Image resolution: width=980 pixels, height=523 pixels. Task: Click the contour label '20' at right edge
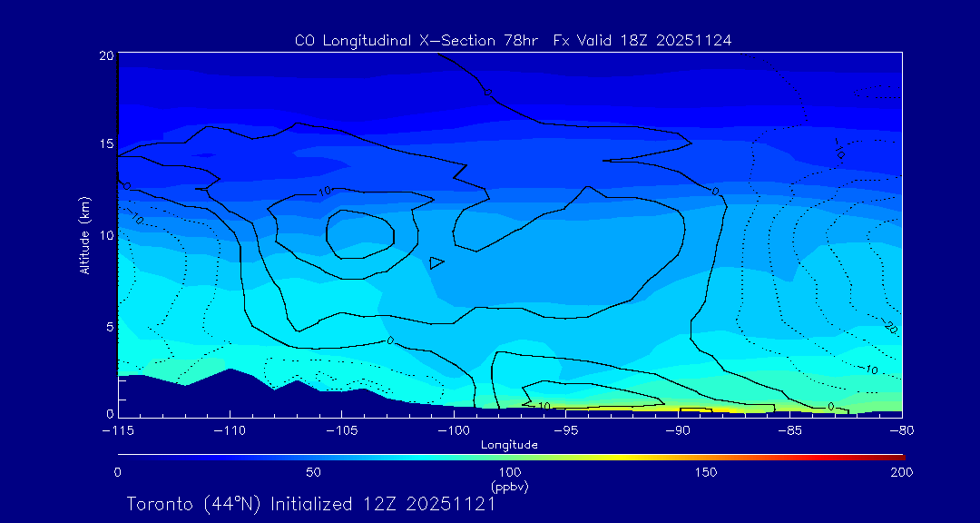tap(890, 326)
